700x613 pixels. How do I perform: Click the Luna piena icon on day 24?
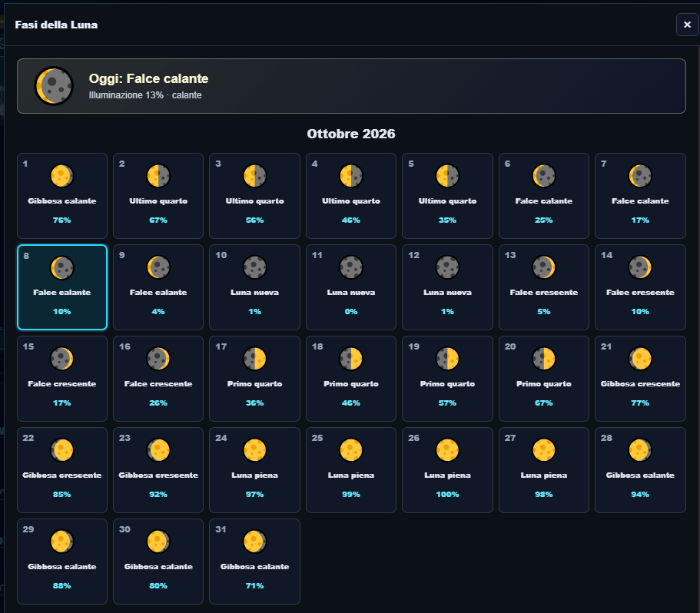pyautogui.click(x=254, y=450)
